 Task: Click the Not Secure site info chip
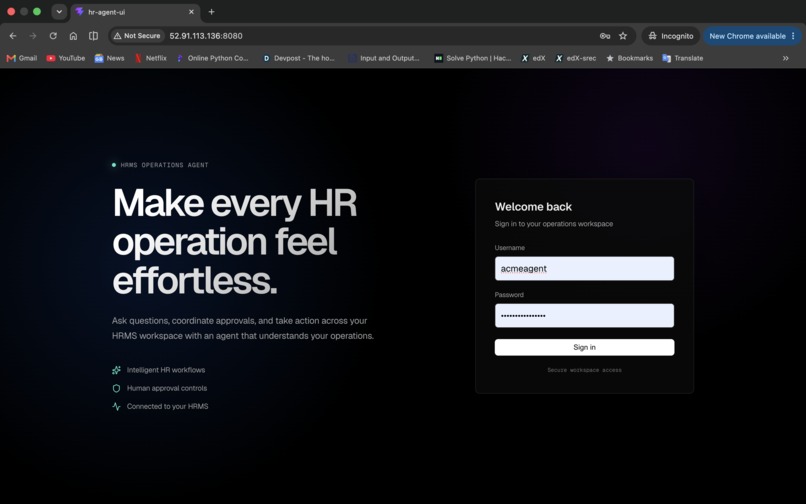coord(137,36)
